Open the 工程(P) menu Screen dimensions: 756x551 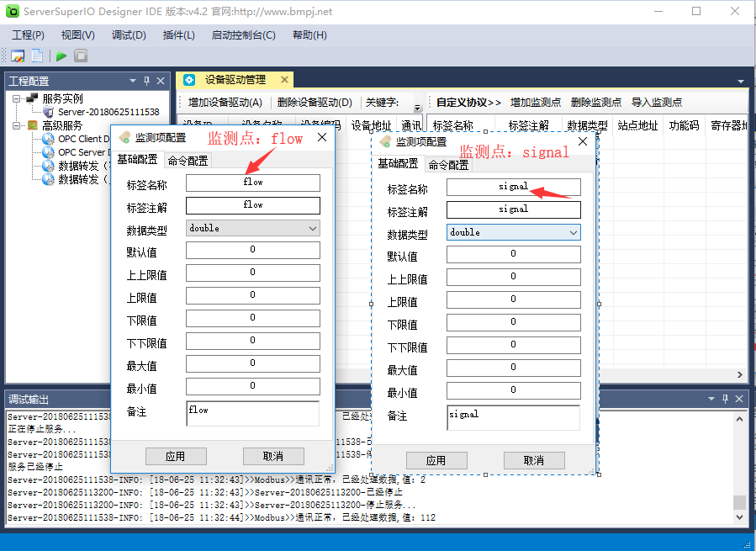click(28, 35)
